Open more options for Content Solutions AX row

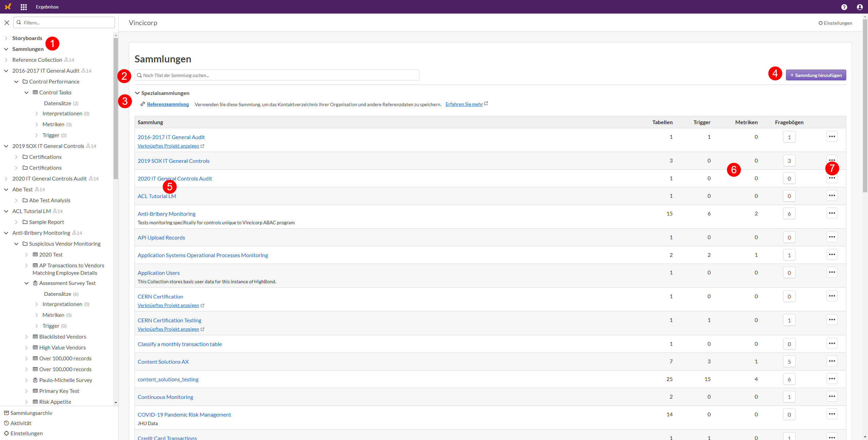[x=832, y=361]
